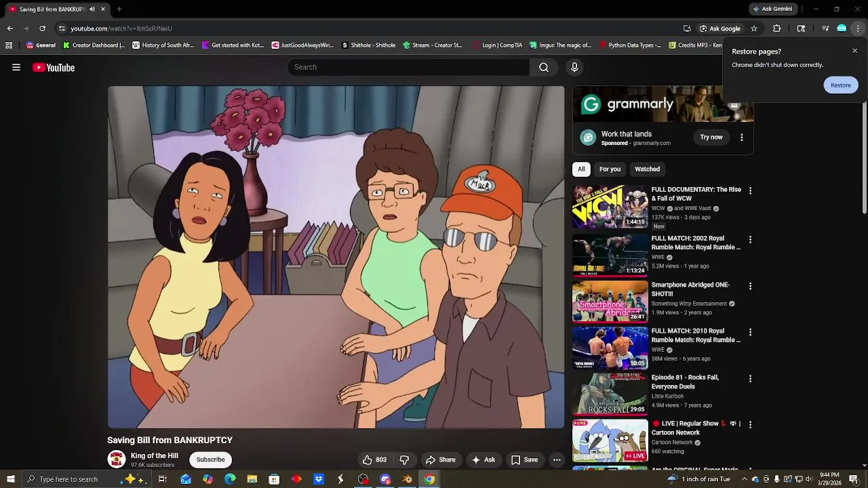868x488 pixels.
Task: Open the JustGoodAlwaysWin bookmark
Action: pyautogui.click(x=302, y=45)
